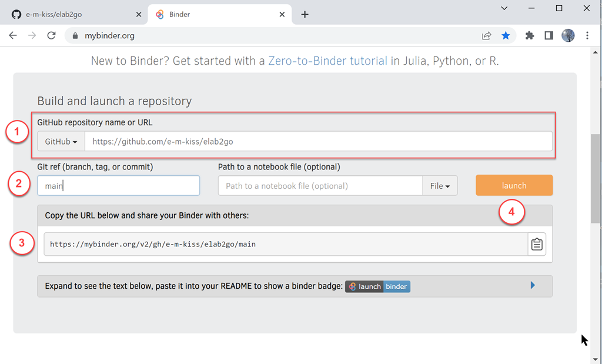Screen dimensions: 602x364
Task: Click the share icon in the address bar
Action: pos(486,35)
